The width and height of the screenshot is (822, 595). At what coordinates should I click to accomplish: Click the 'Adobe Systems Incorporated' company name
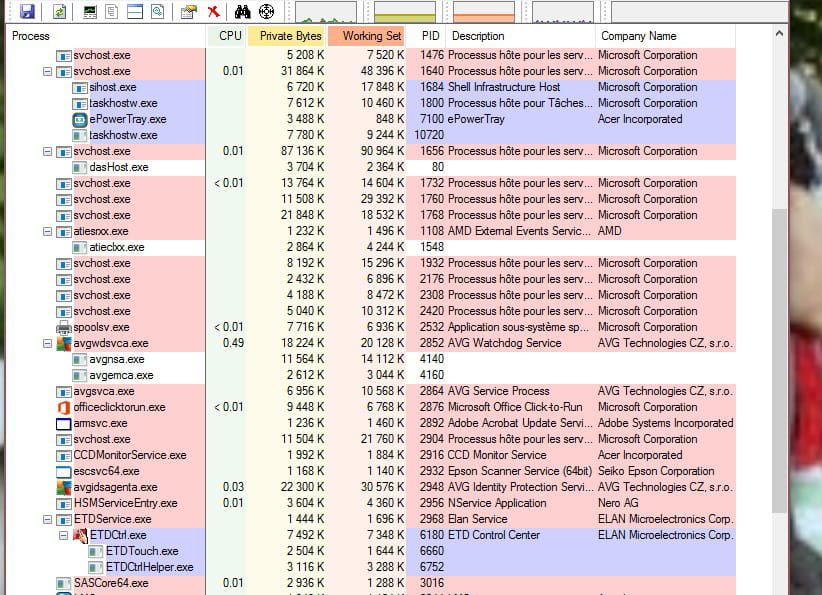(x=666, y=423)
